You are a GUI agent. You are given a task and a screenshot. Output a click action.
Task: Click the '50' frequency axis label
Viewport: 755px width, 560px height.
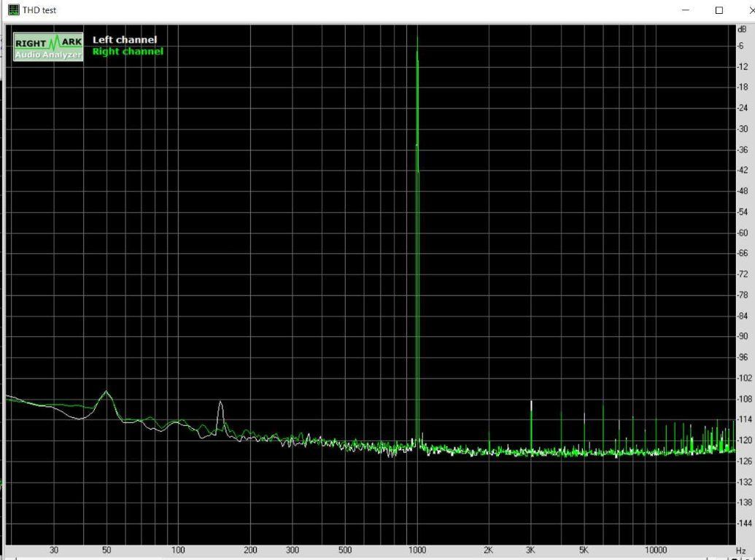[x=107, y=550]
